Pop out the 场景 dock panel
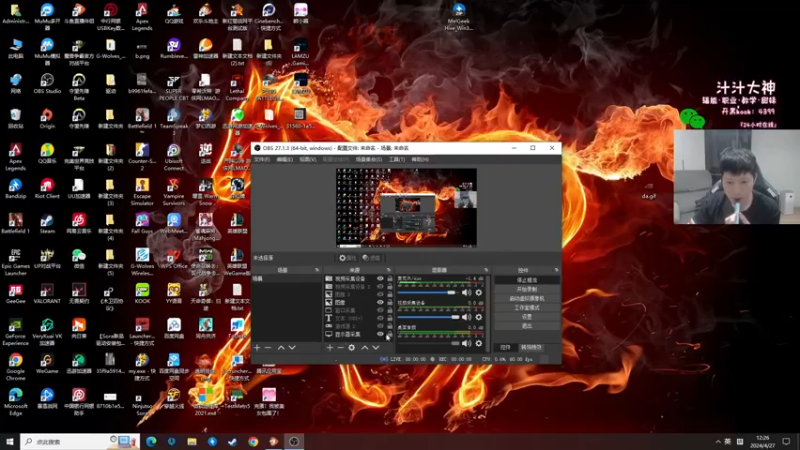The height and width of the screenshot is (450, 800). (317, 270)
